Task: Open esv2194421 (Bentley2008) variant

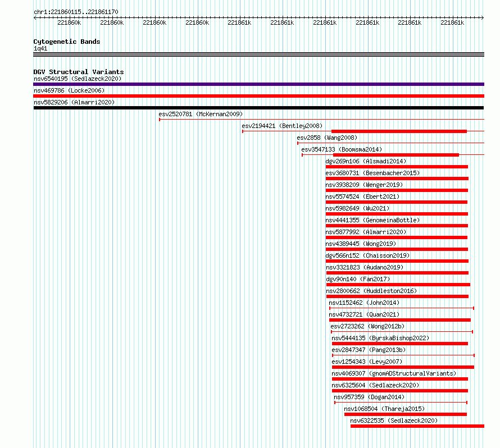Action: (282, 126)
